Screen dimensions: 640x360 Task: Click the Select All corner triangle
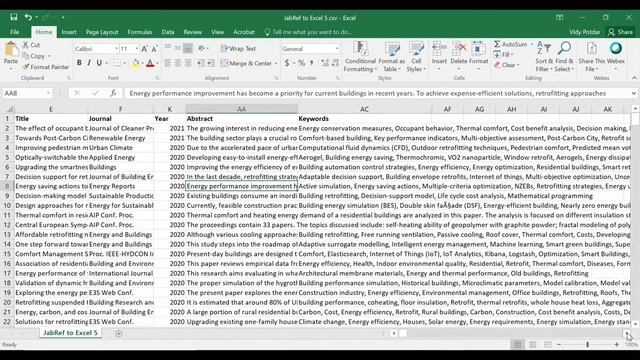[x=9, y=109]
